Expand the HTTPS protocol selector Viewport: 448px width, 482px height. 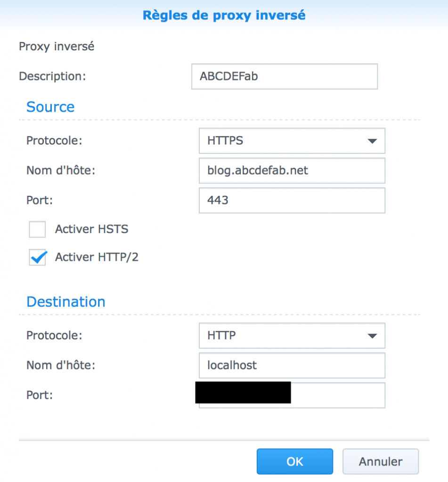point(372,141)
